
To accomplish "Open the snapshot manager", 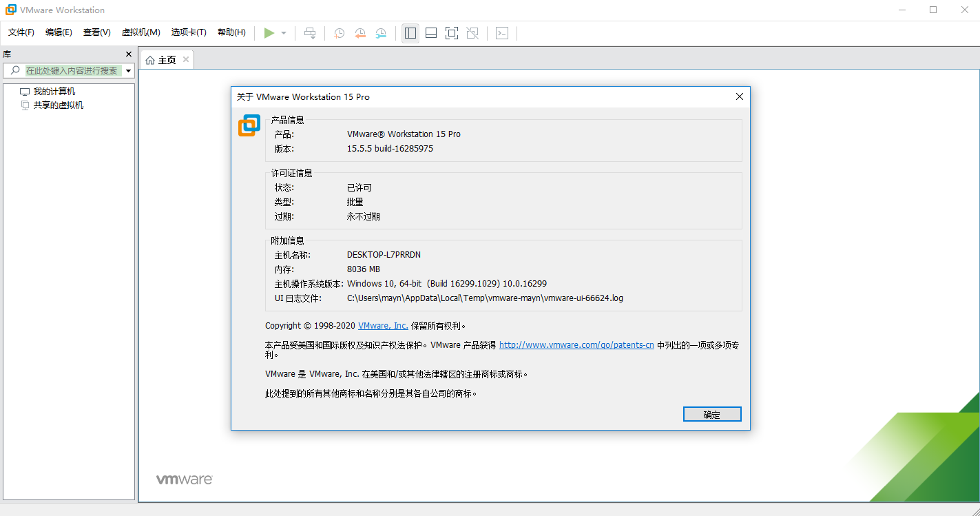I will (381, 32).
